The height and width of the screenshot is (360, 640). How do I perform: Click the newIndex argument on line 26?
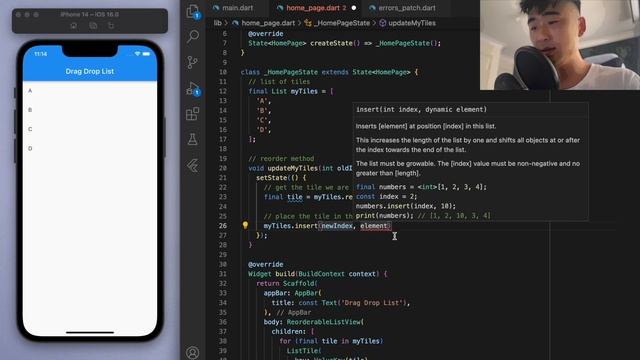[337, 226]
